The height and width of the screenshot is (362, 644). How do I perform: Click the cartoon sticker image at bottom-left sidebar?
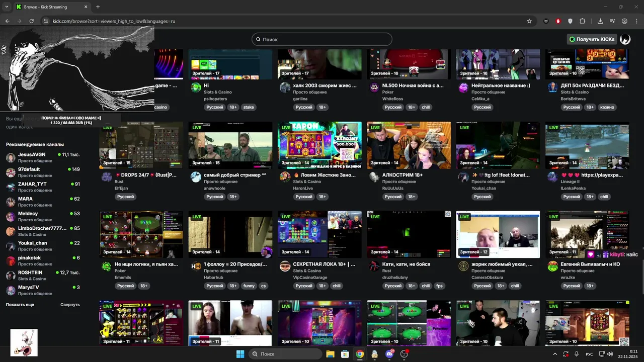[x=24, y=343]
